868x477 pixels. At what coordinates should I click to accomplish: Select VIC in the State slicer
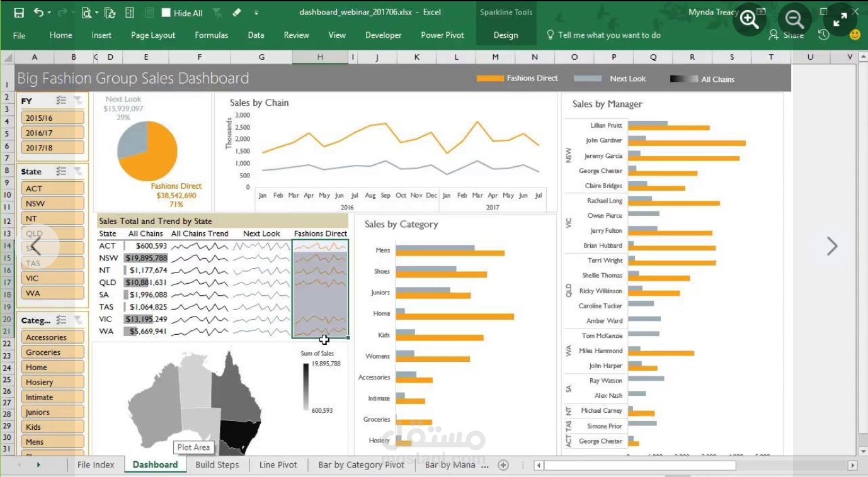pos(52,278)
